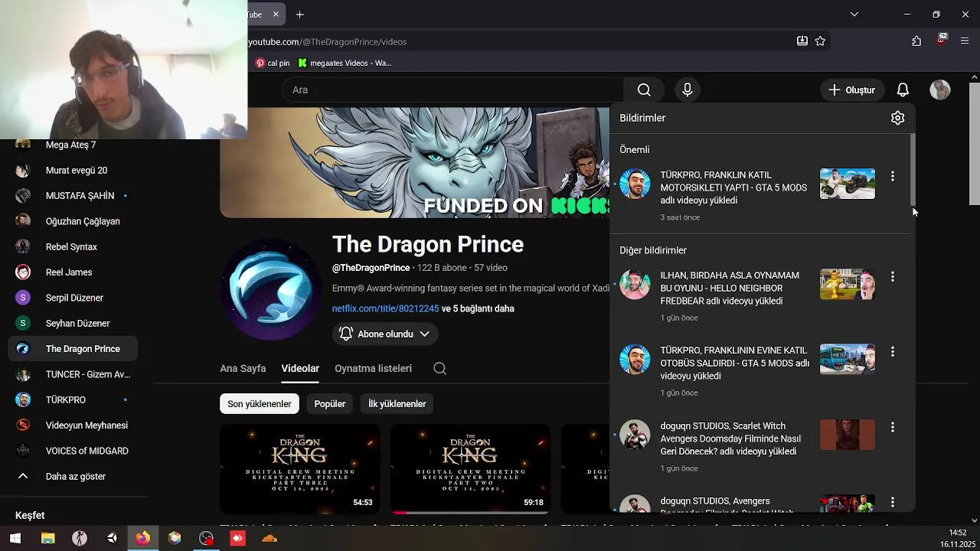Click the install page icon in address bar
Screen dimensions: 980x551
pos(802,41)
